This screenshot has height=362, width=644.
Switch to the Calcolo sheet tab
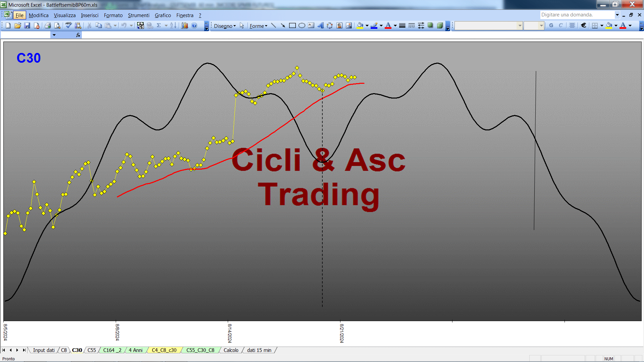click(231, 350)
